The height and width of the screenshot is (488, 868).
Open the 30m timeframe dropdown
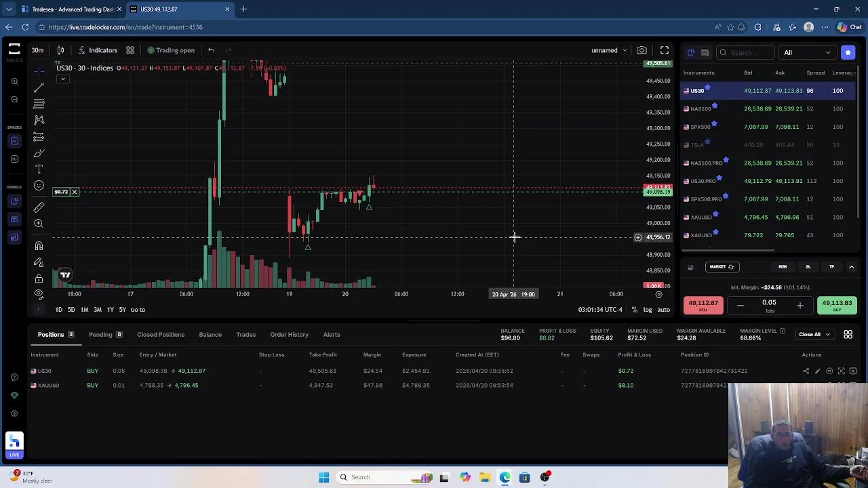[37, 50]
